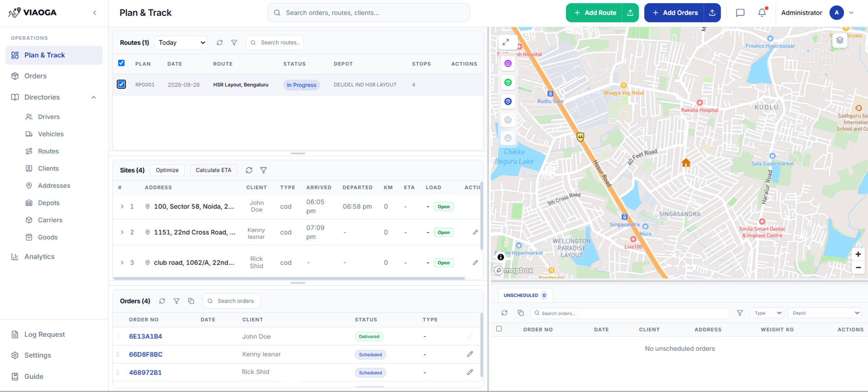The width and height of the screenshot is (868, 392).
Task: Edit site 2 Kenny lesnar row
Action: [x=475, y=232]
